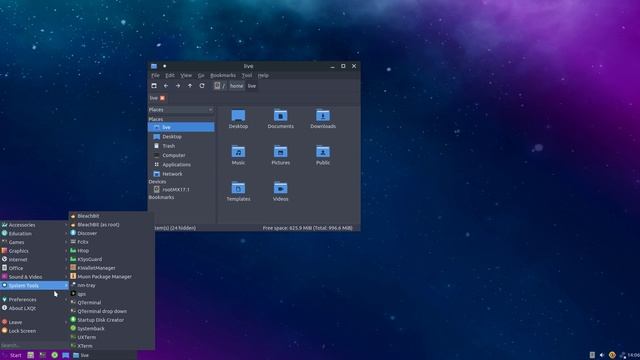Click 'home' in the path bar

click(x=236, y=86)
